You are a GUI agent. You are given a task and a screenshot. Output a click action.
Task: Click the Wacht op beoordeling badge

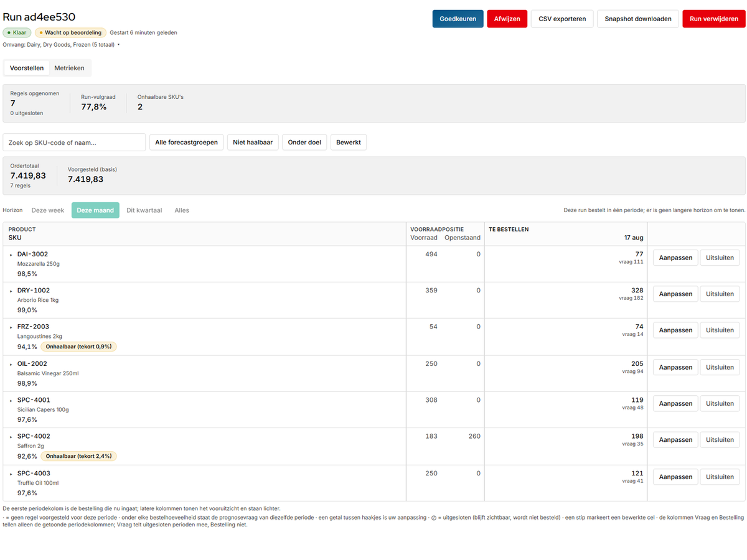point(70,32)
